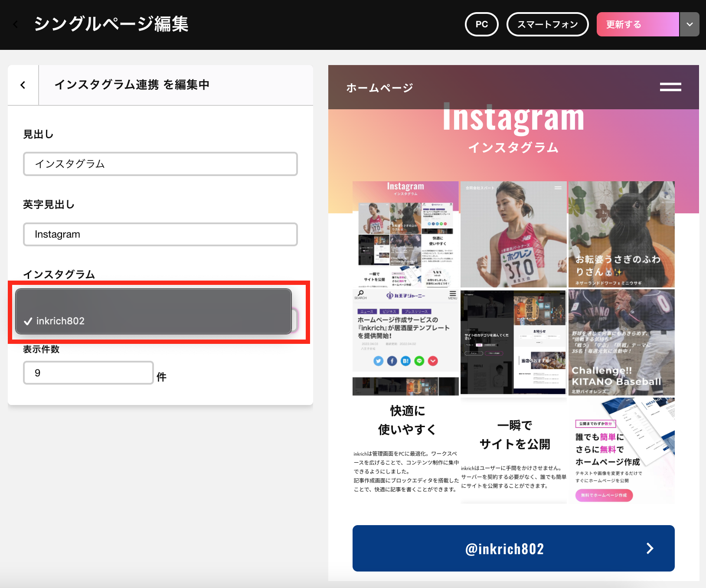Image resolution: width=706 pixels, height=588 pixels.
Task: Open the 一瞬でサイトを公開 post thumbnail
Action: pos(513,450)
